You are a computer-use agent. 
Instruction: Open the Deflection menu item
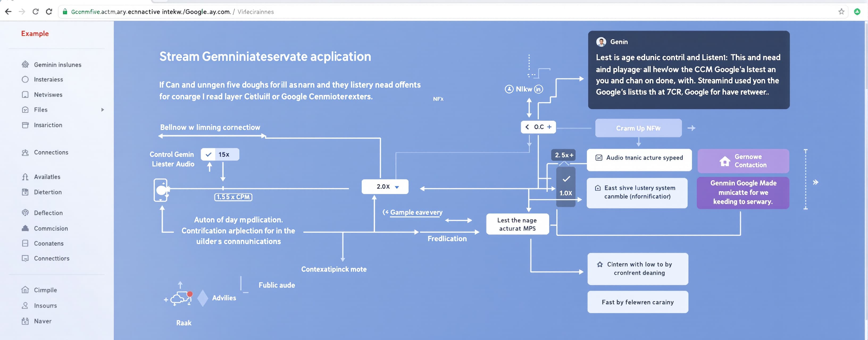point(48,213)
